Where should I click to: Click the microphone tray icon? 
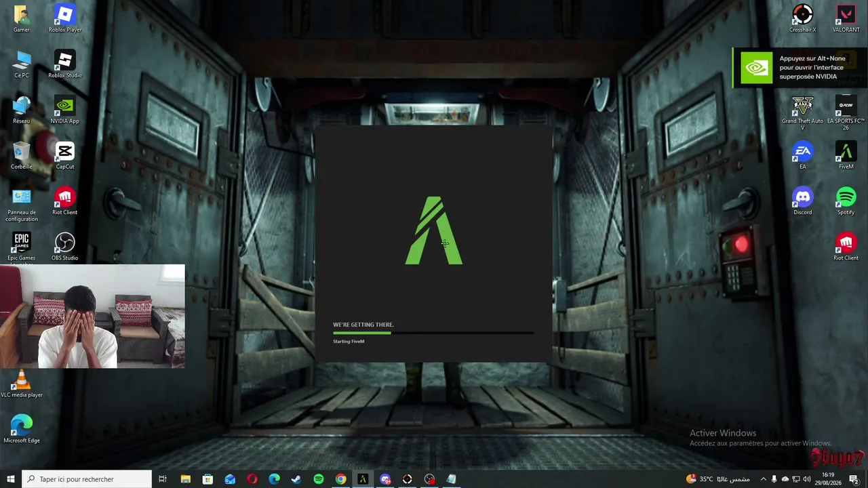click(774, 479)
